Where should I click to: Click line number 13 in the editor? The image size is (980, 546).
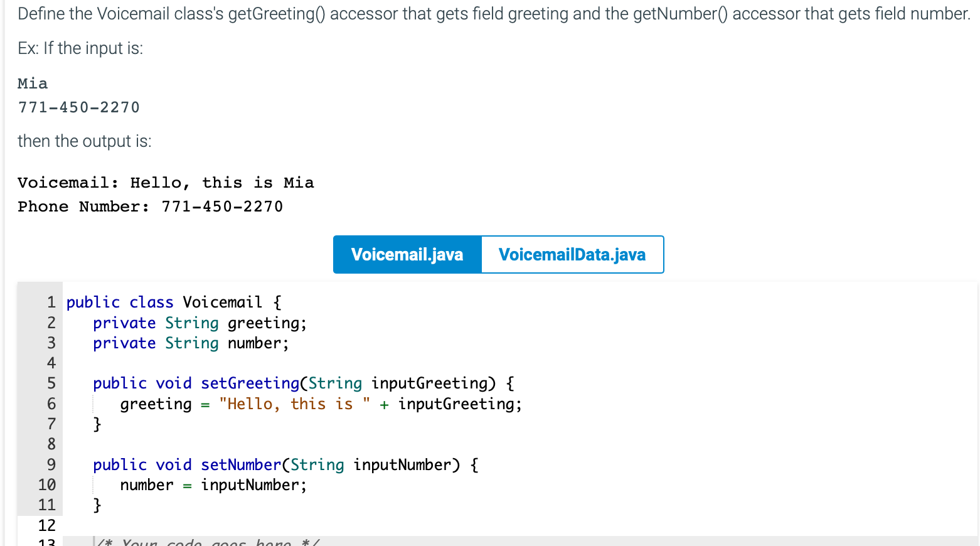coord(50,541)
